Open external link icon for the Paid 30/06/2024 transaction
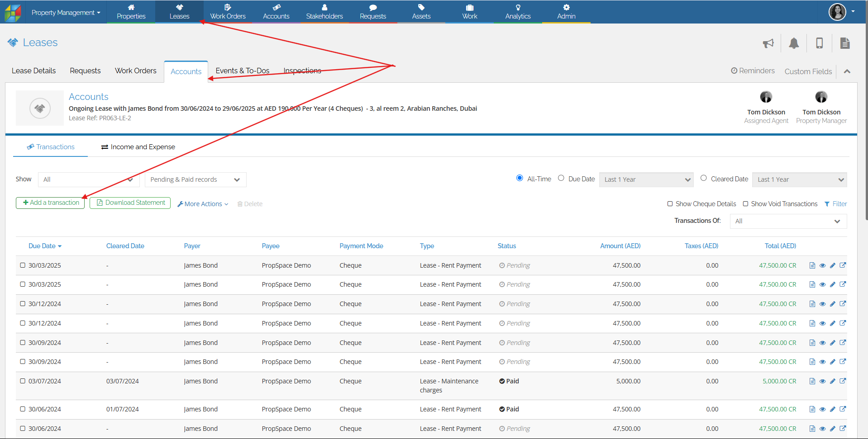The width and height of the screenshot is (868, 439). pos(843,409)
